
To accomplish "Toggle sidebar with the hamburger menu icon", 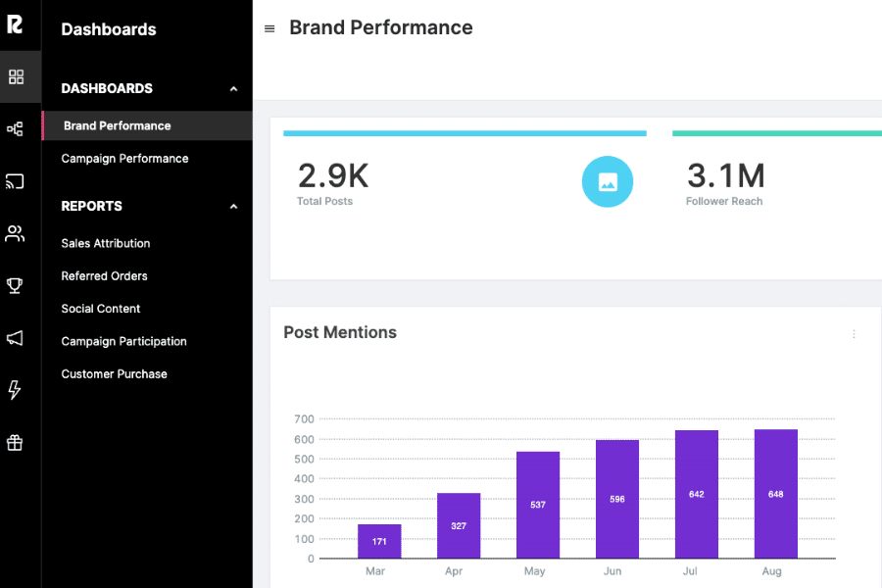I will 269,29.
